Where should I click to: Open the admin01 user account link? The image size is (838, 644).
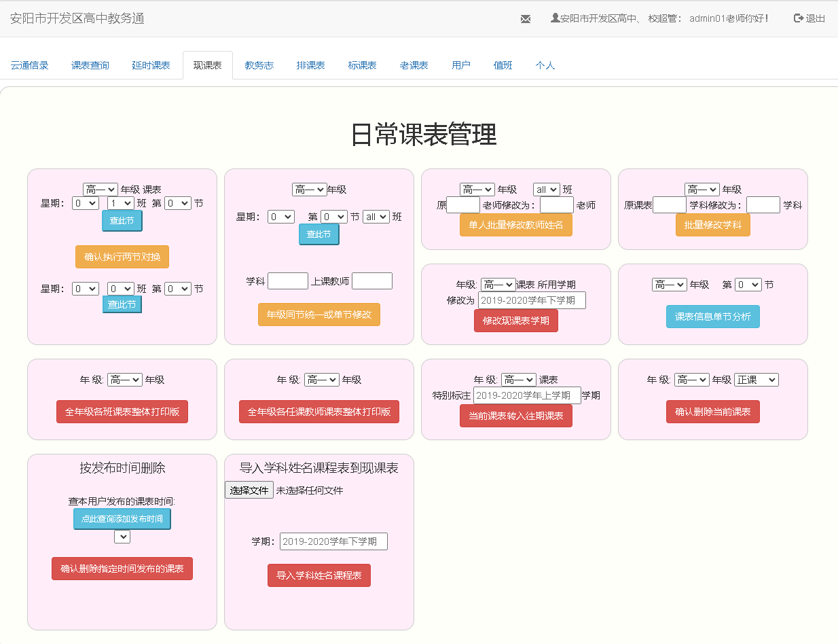tap(659, 18)
